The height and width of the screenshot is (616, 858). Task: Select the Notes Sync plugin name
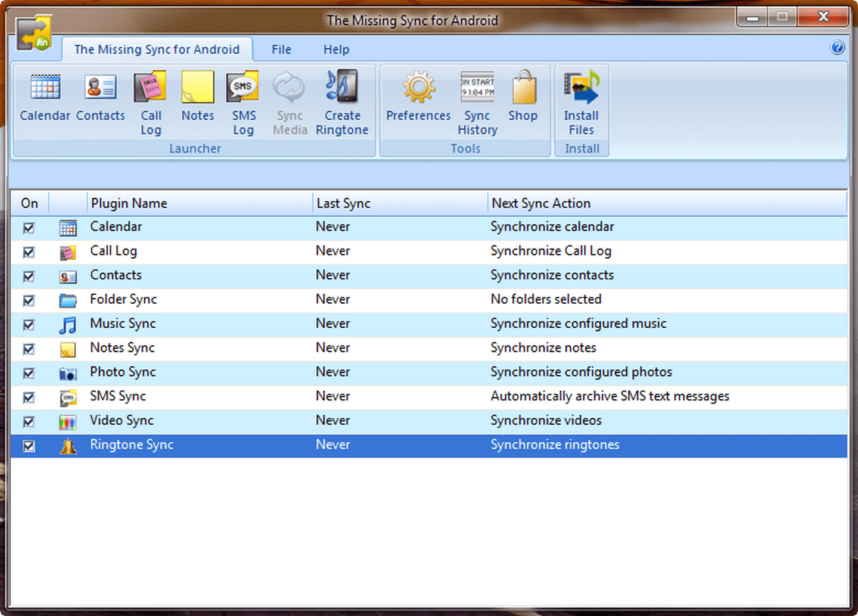122,348
